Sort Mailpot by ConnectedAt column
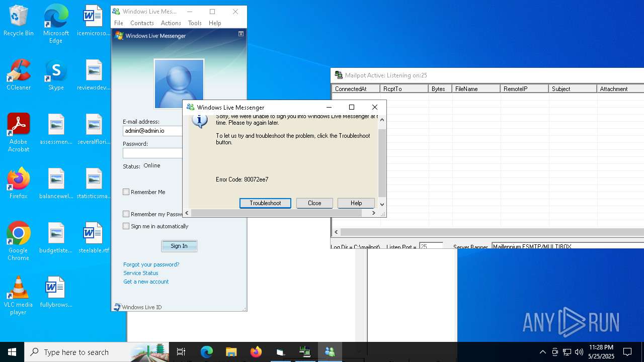Image resolution: width=644 pixels, height=362 pixels. pos(356,88)
